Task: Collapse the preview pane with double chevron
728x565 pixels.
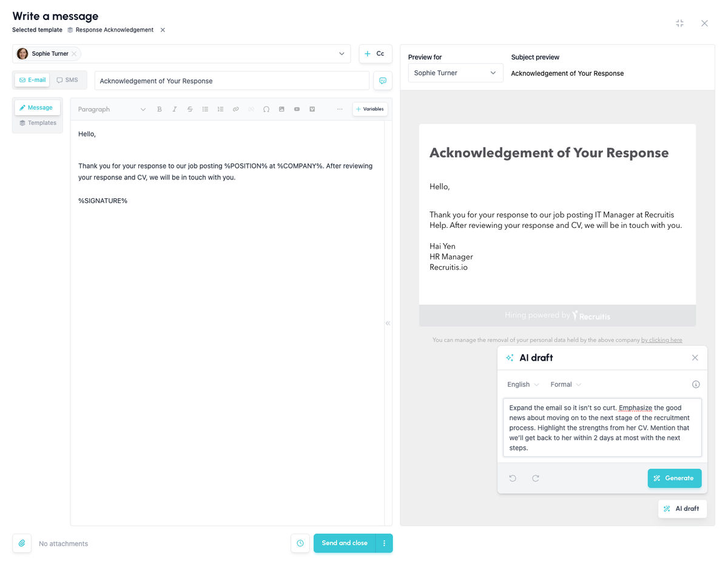Action: (x=388, y=323)
